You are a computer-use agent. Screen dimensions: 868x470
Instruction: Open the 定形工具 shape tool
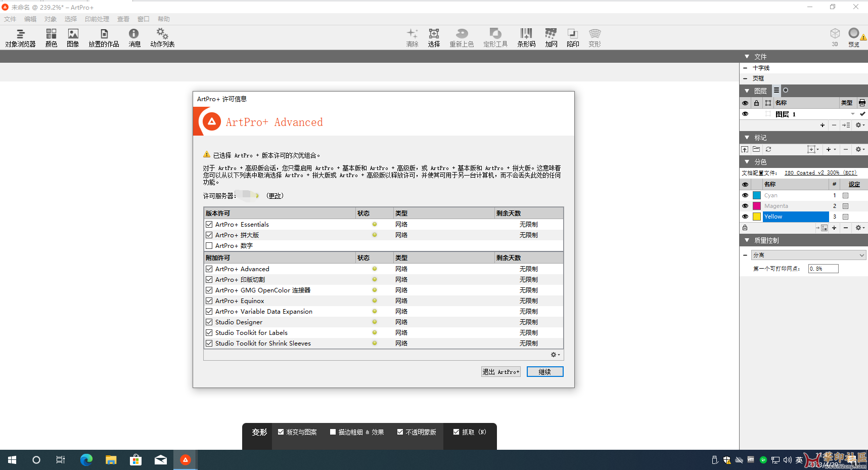(x=495, y=38)
